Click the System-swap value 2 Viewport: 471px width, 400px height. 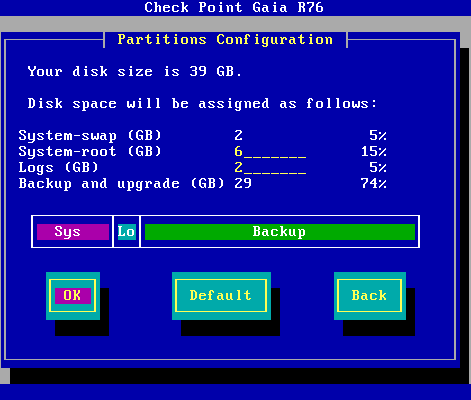(238, 136)
